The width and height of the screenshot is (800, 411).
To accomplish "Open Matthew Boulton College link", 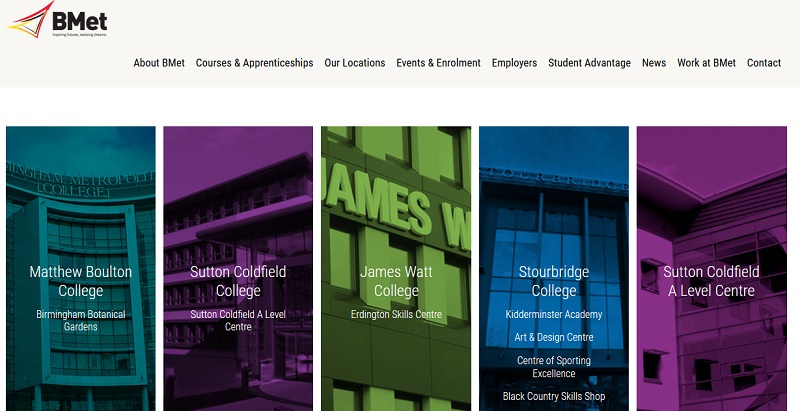I will [x=81, y=281].
